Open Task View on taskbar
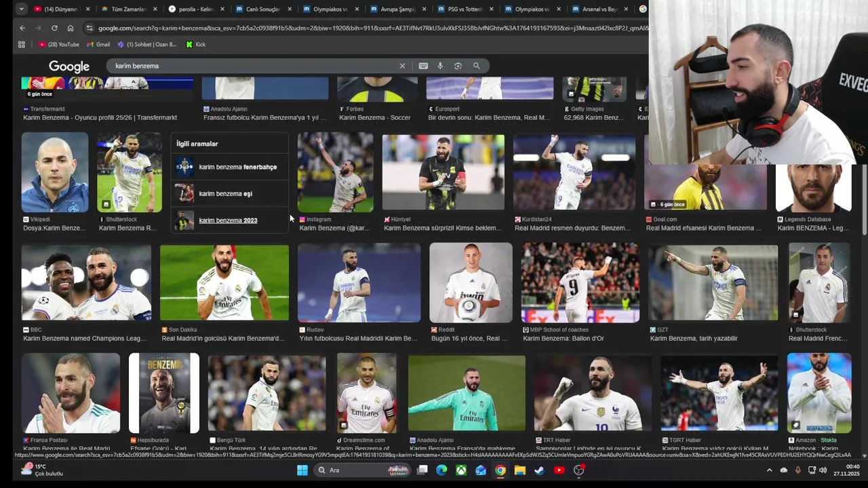 click(422, 470)
